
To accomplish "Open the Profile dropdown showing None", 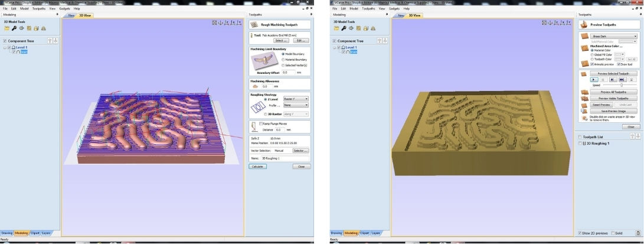I will [296, 105].
